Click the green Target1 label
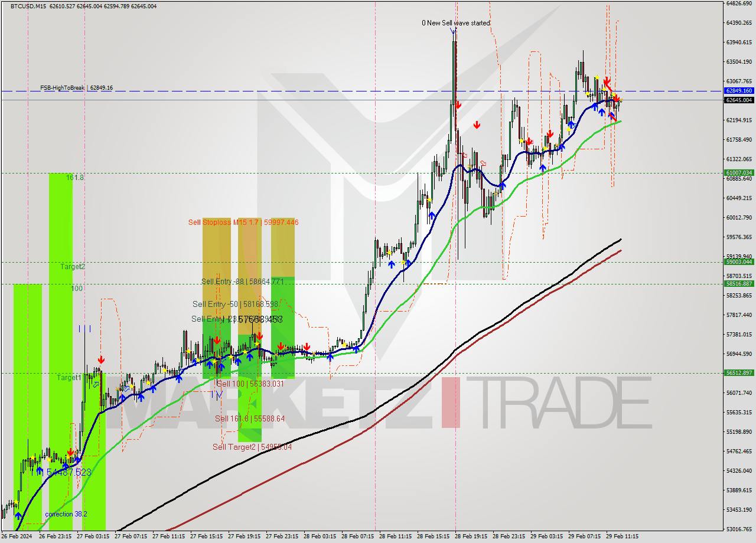756x543 pixels. [69, 377]
